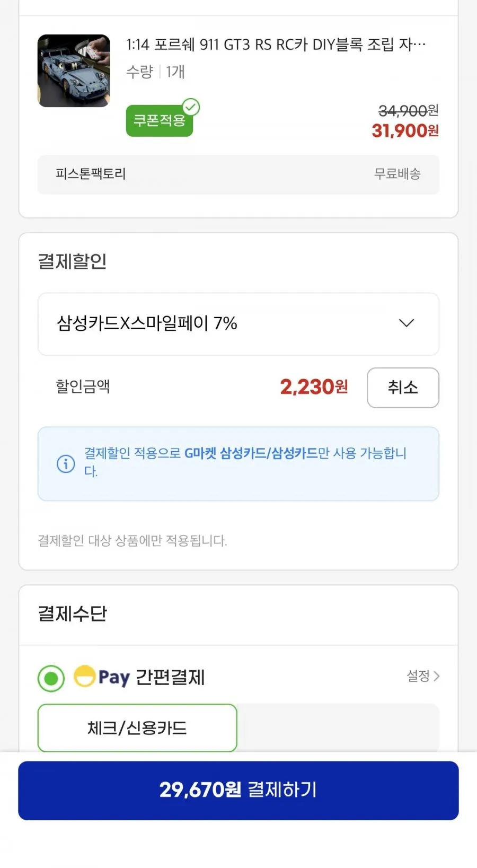Click the chevron arrow next to 설정
The image size is (477, 868).
pyautogui.click(x=436, y=676)
